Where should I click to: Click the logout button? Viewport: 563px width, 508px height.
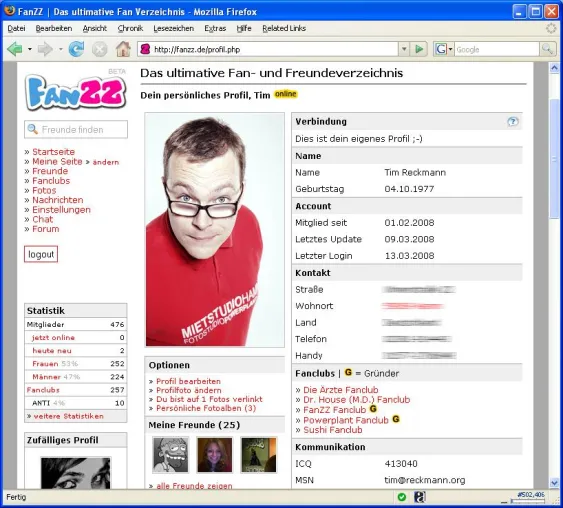[x=41, y=254]
